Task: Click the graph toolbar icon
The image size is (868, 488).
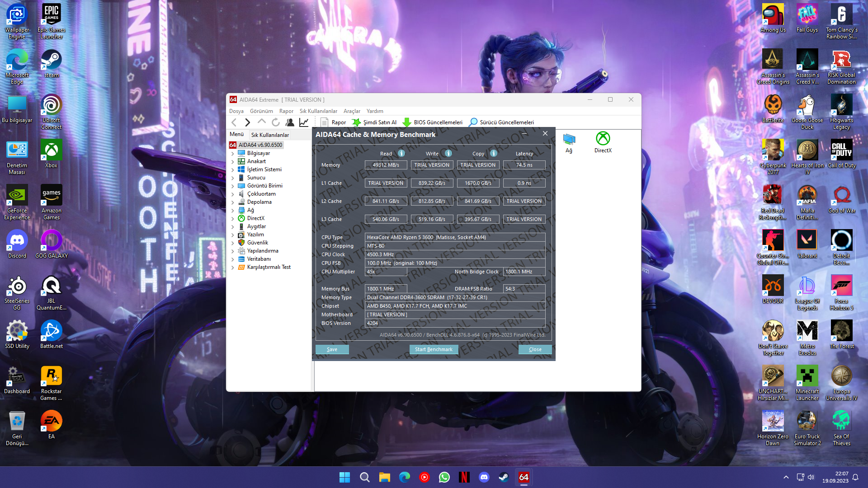Action: coord(304,122)
